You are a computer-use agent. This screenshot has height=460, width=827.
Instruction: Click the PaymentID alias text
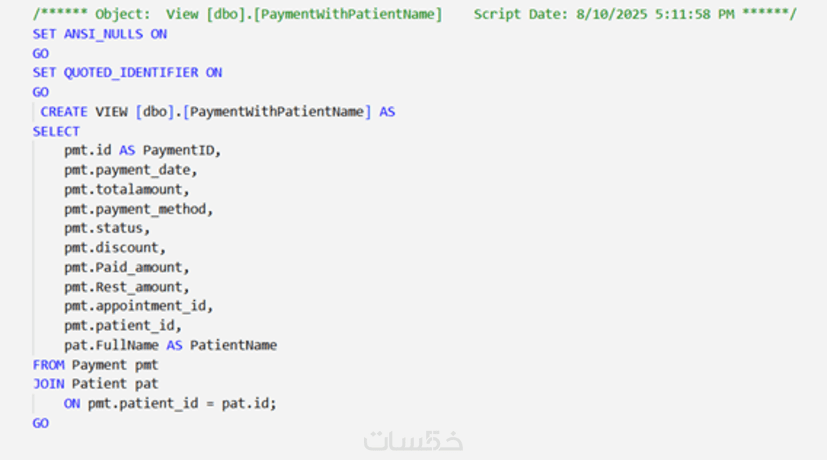[x=180, y=151]
